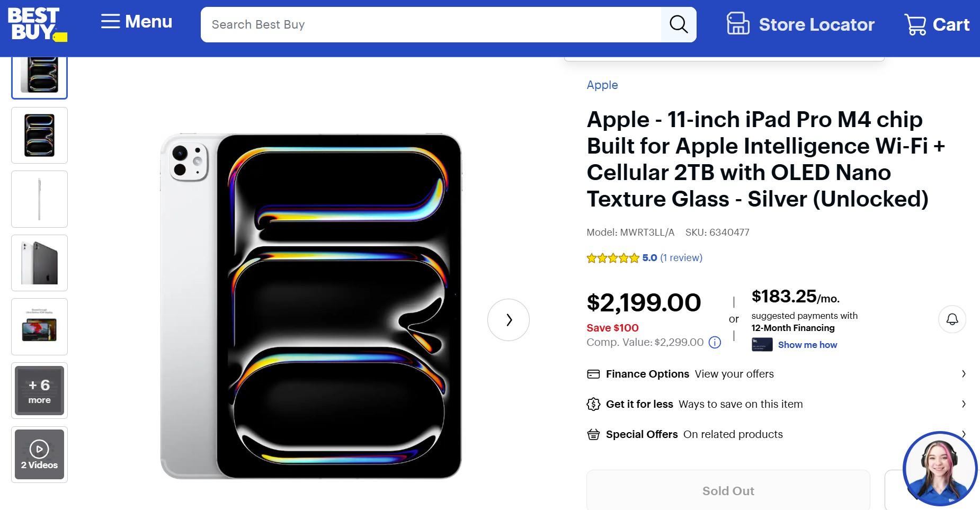The height and width of the screenshot is (510, 980).
Task: Open the shopping Cart
Action: tap(937, 24)
